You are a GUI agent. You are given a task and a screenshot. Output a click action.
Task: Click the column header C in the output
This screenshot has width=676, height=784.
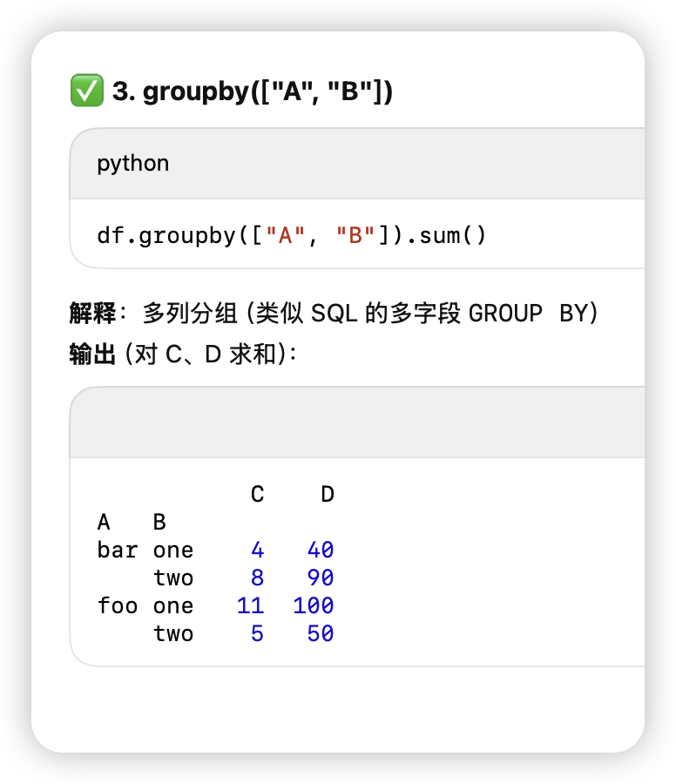click(x=257, y=494)
